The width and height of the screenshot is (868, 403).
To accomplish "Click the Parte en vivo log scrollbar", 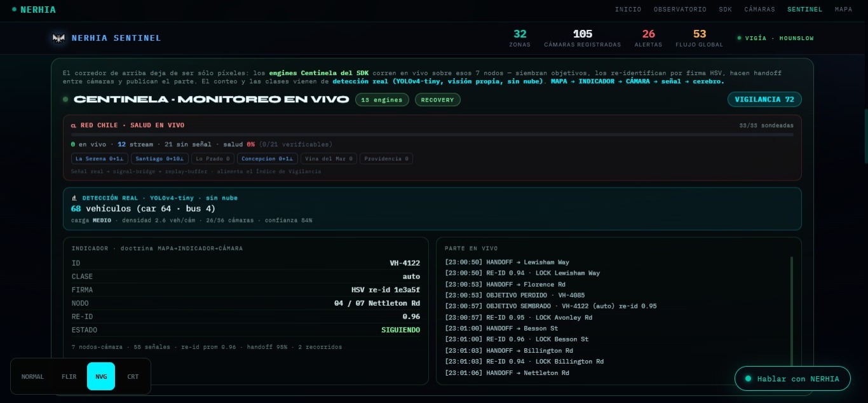I will click(x=791, y=311).
